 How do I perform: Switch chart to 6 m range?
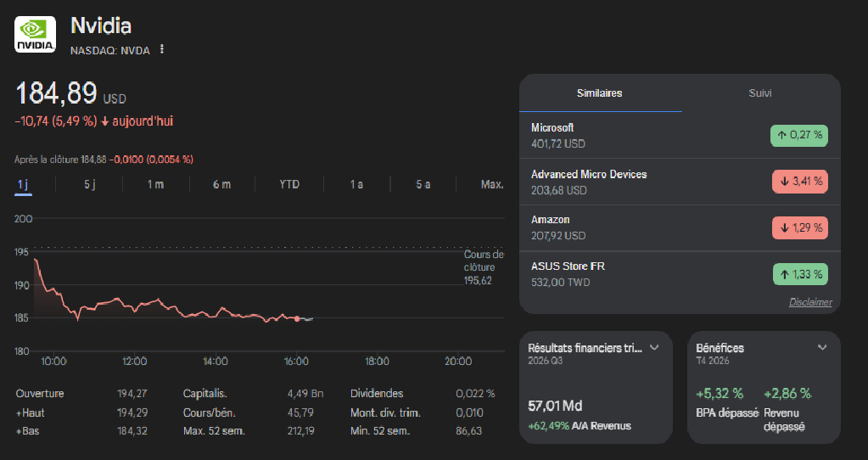pos(221,184)
